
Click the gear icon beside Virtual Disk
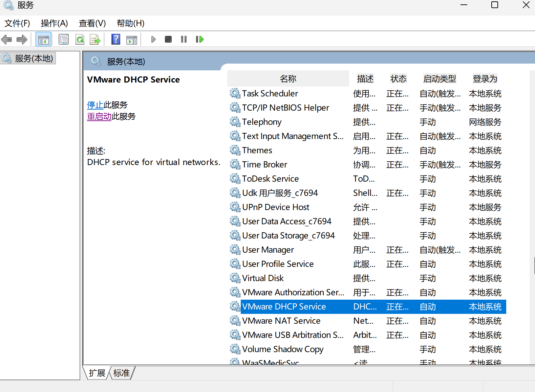[235, 278]
